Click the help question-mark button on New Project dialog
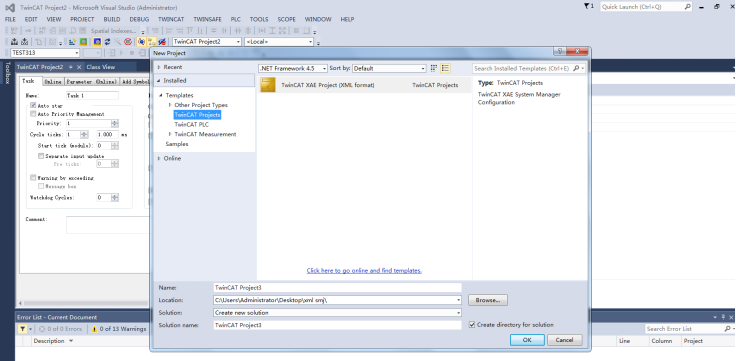This screenshot has height=361, width=736. (x=560, y=51)
